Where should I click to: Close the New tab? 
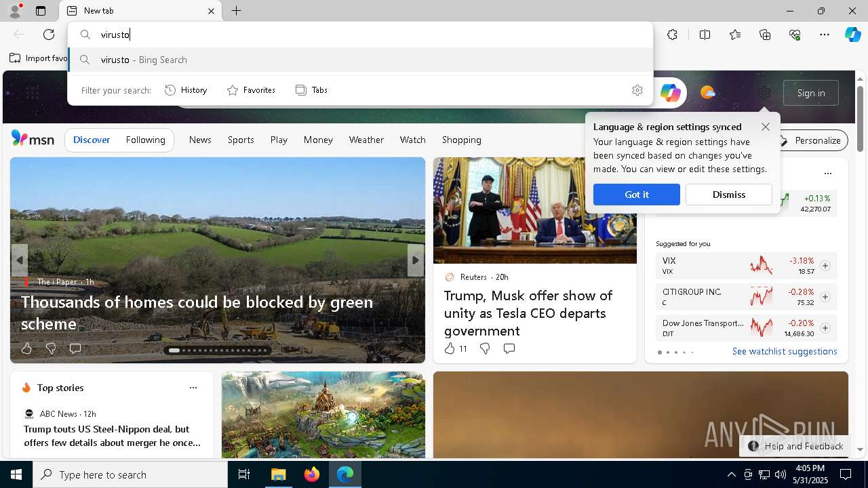pos(211,11)
